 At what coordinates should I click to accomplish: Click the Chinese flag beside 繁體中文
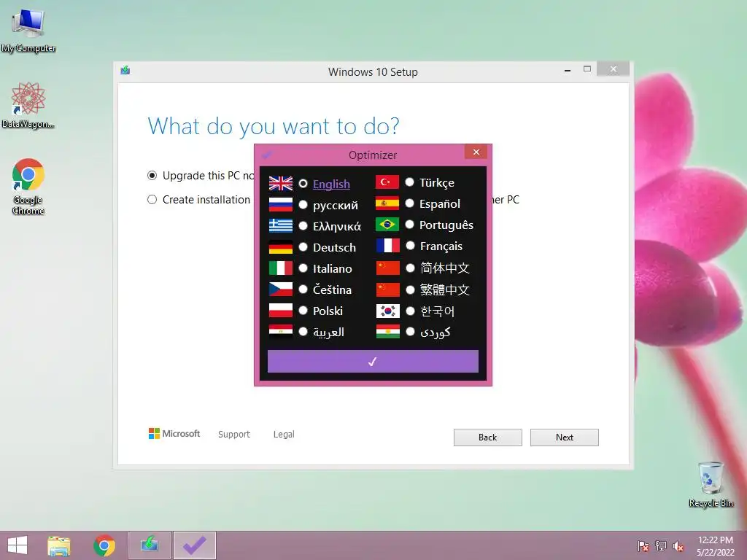[388, 289]
